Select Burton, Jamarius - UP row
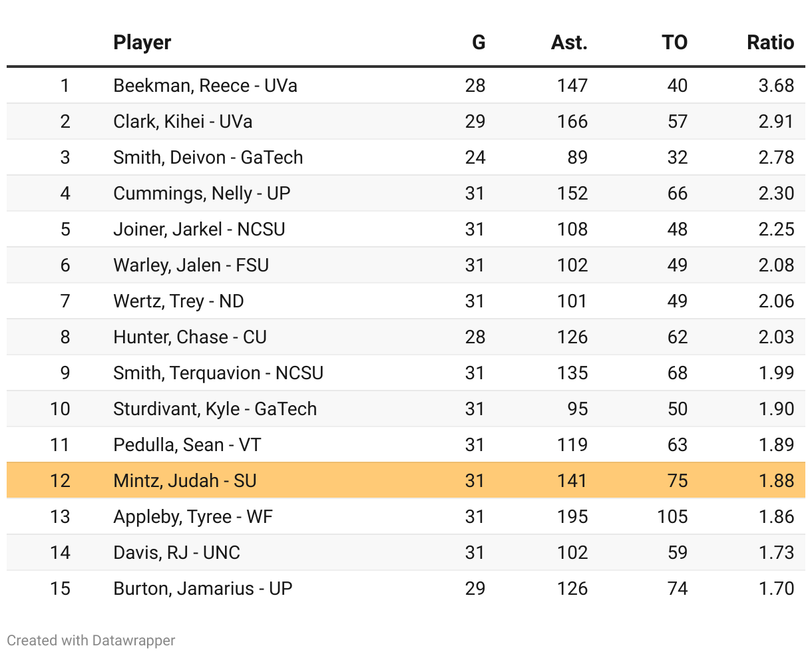The width and height of the screenshot is (812, 656). tap(202, 589)
